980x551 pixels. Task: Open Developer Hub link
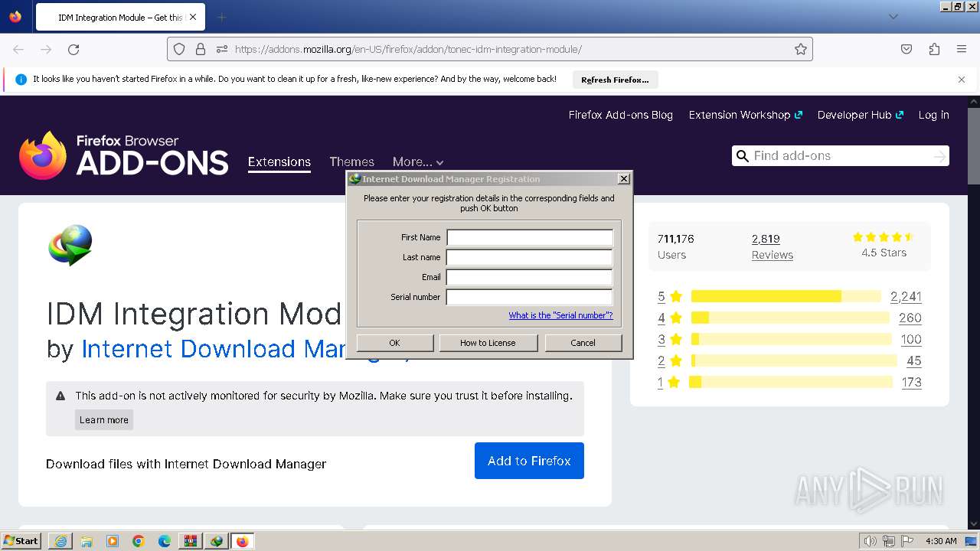[861, 115]
